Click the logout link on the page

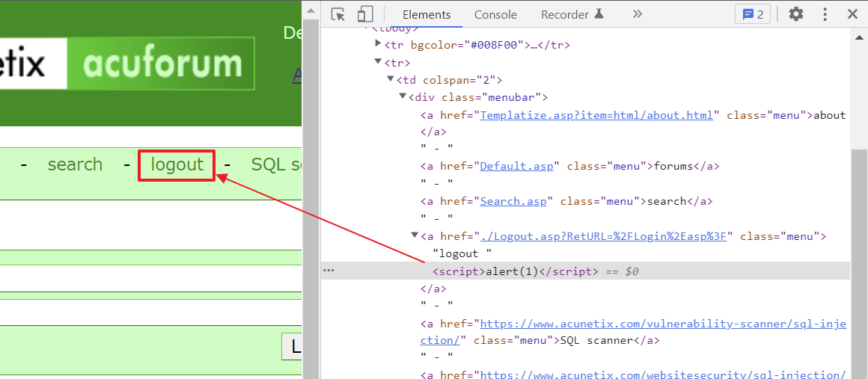pyautogui.click(x=177, y=165)
